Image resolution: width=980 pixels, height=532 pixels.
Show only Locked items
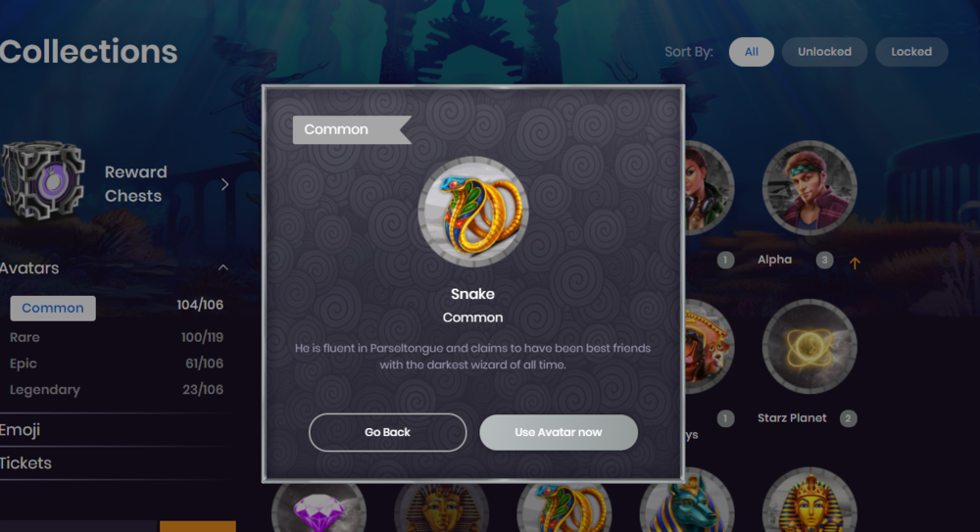point(911,52)
